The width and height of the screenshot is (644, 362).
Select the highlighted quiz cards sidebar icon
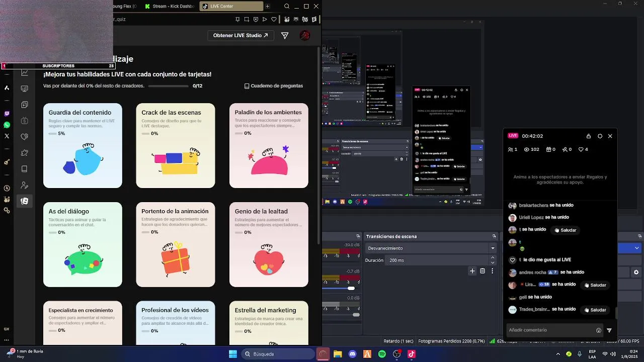pos(24,201)
